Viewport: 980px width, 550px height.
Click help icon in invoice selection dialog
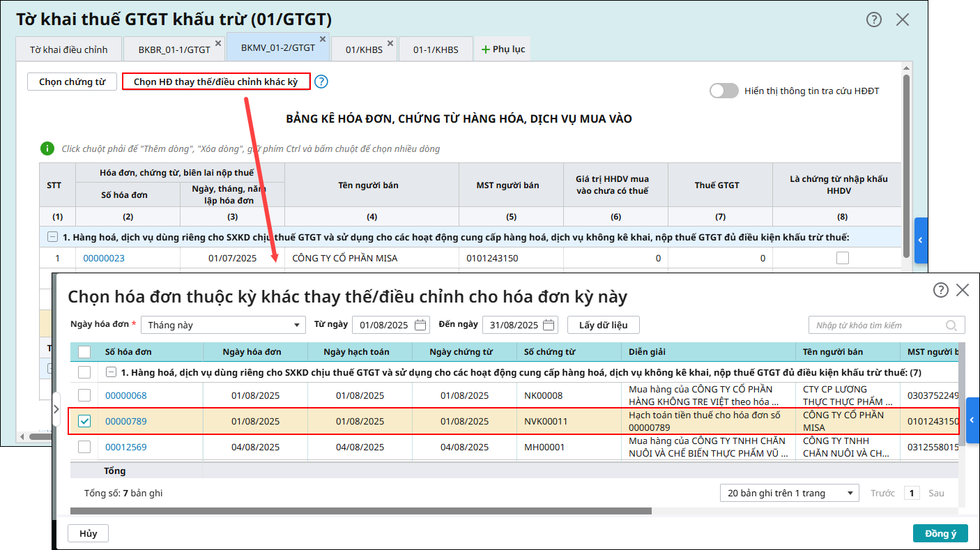[940, 290]
